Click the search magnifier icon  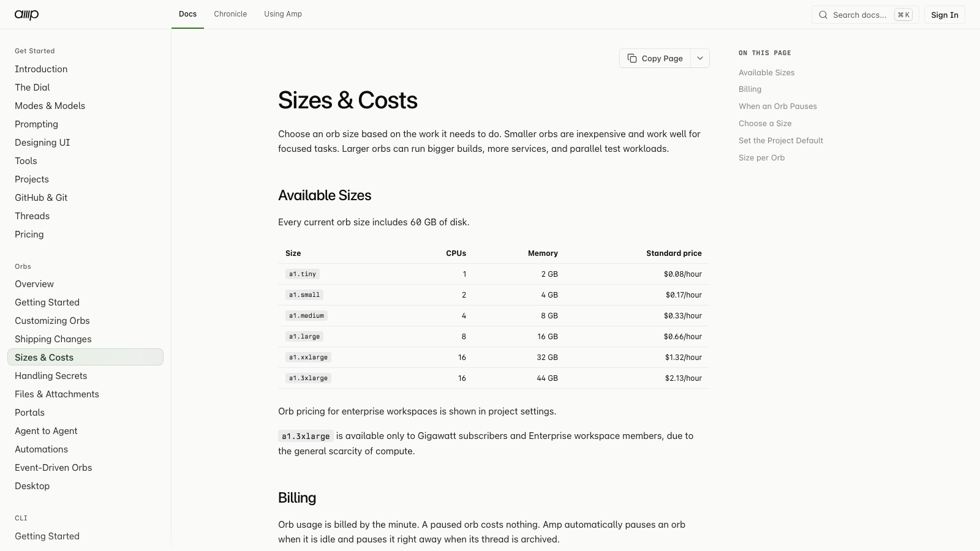823,15
